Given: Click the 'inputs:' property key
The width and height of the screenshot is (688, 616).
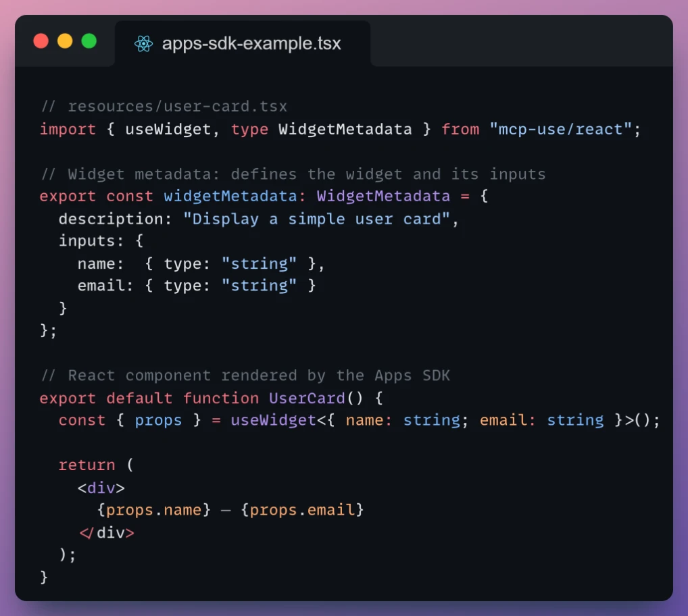Looking at the screenshot, I should click(91, 240).
